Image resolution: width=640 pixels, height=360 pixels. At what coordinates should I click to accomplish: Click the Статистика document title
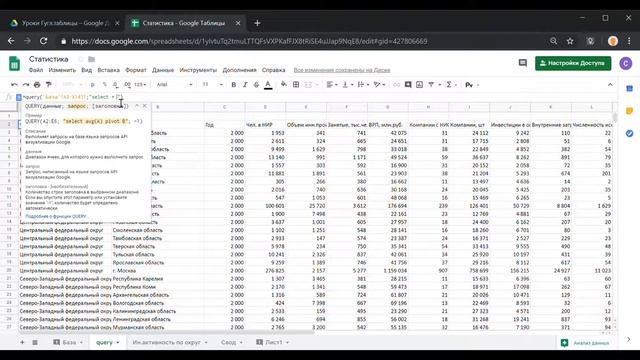pyautogui.click(x=49, y=59)
